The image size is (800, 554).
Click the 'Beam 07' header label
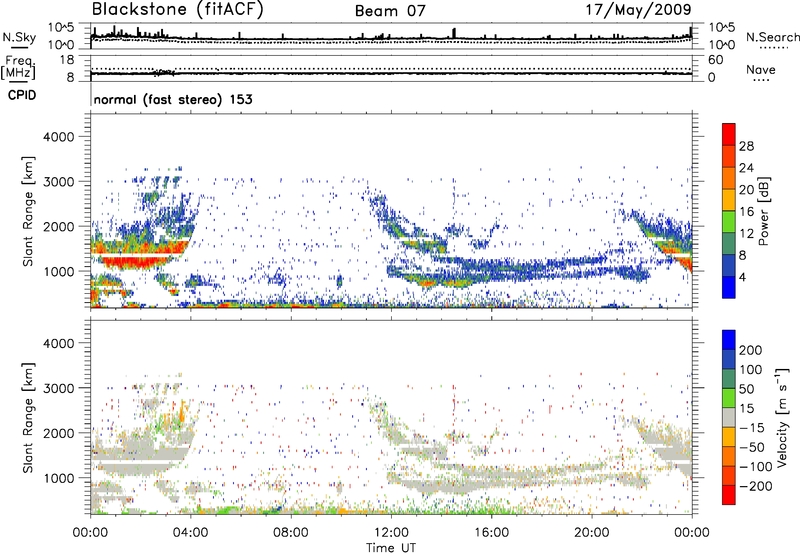pyautogui.click(x=390, y=11)
